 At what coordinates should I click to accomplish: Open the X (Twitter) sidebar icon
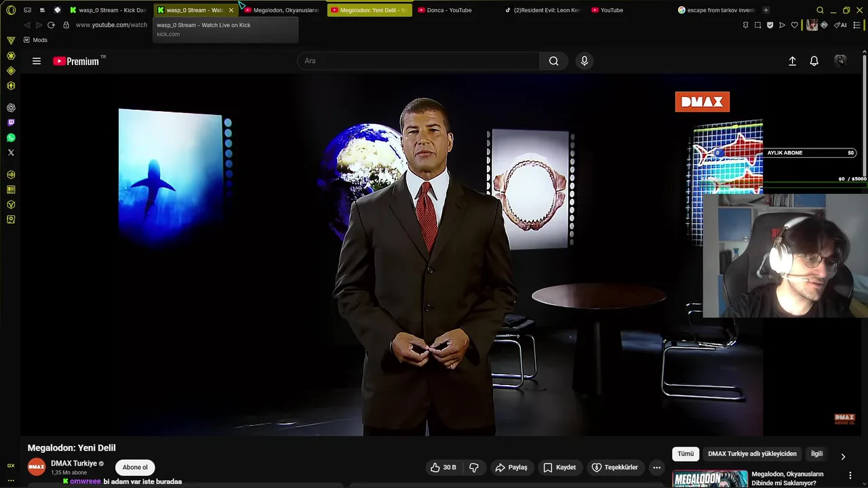(11, 152)
